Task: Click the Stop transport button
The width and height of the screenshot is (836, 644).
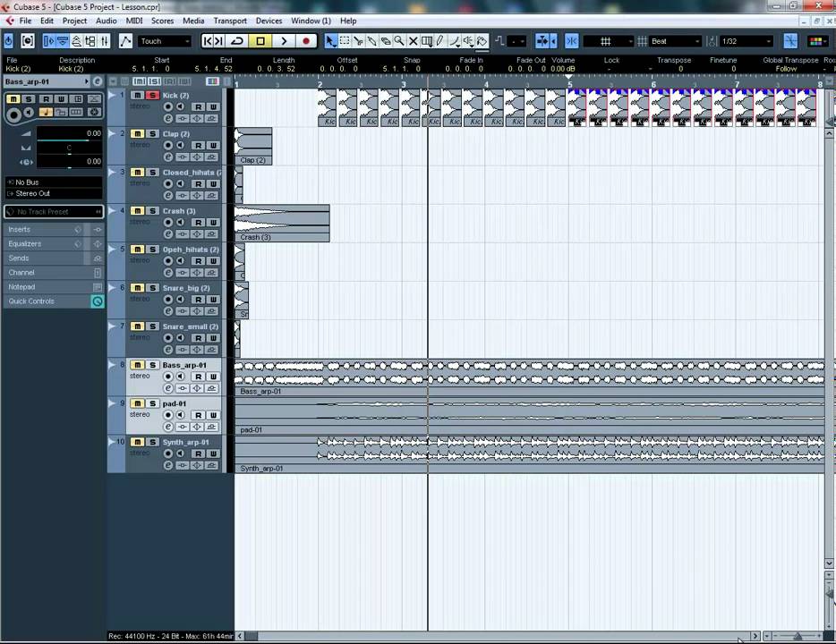Action: (x=260, y=41)
